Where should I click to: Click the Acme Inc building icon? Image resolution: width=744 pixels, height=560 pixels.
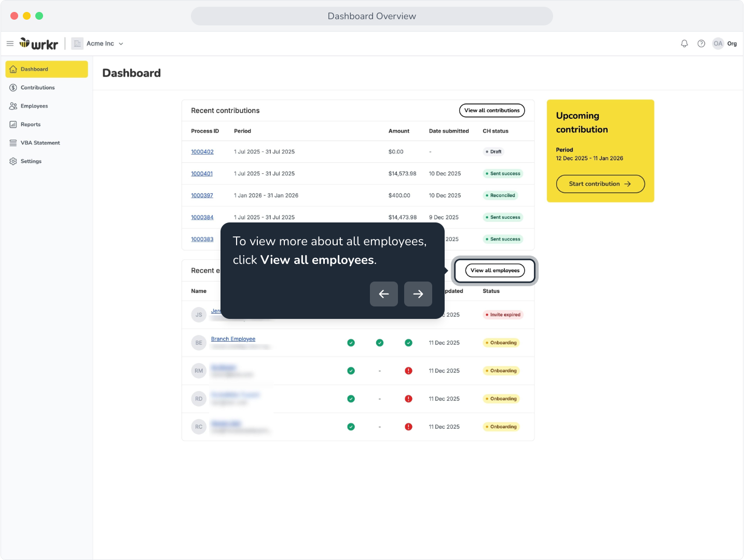point(77,44)
